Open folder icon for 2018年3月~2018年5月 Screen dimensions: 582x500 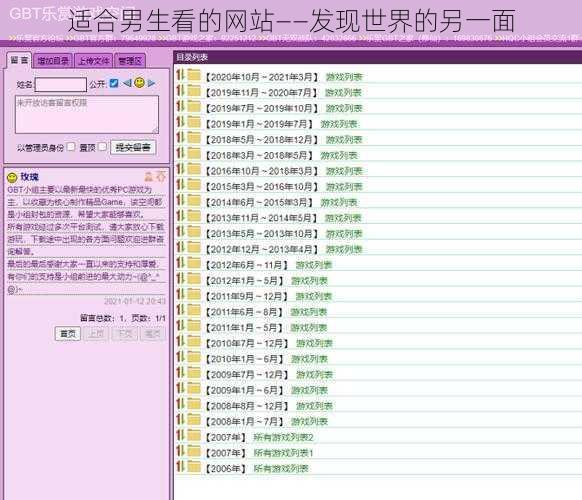(x=194, y=153)
